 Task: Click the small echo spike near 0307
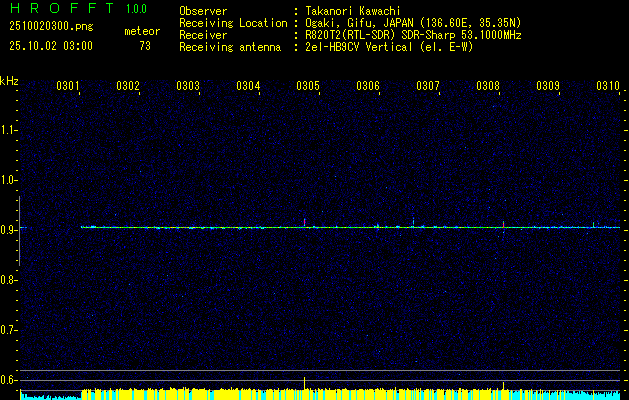point(413,222)
